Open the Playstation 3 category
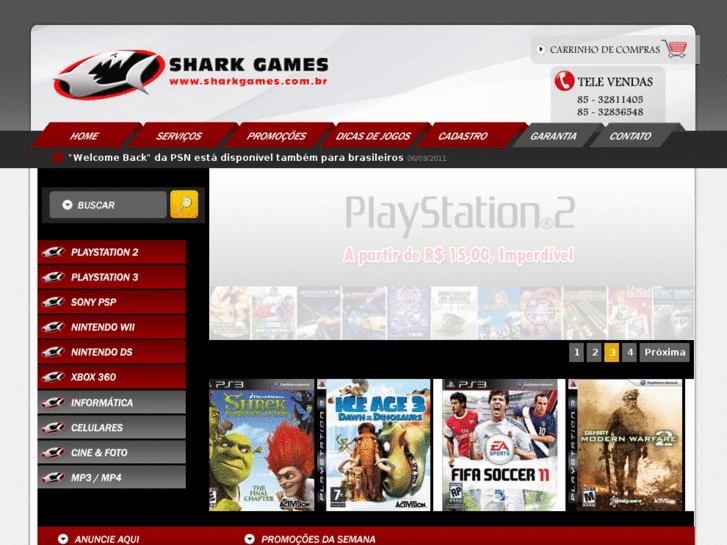Image resolution: width=727 pixels, height=545 pixels. coord(112,277)
